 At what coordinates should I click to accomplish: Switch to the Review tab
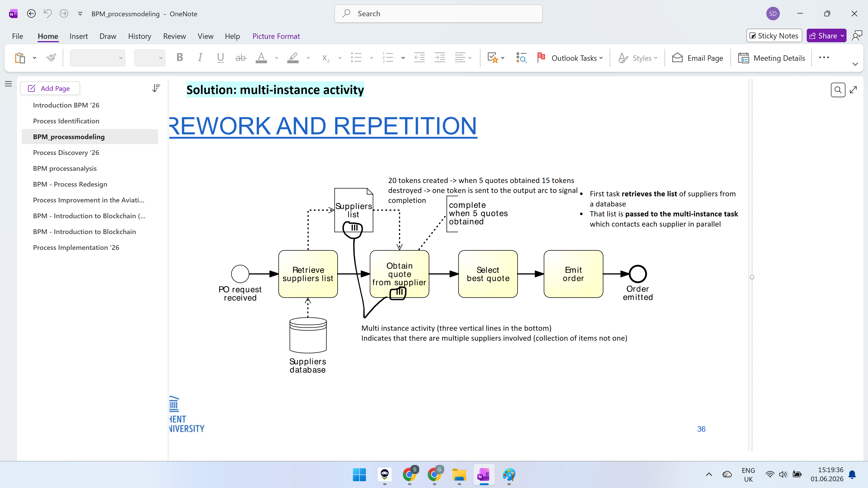(174, 36)
